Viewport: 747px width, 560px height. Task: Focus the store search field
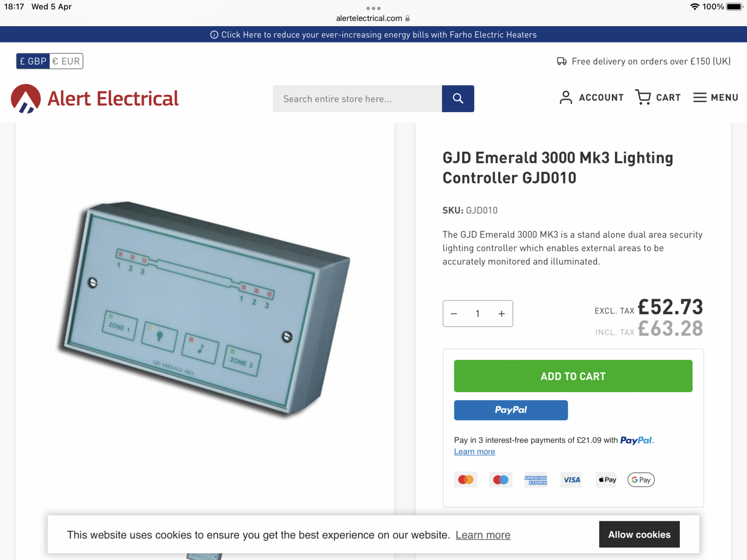pyautogui.click(x=357, y=99)
